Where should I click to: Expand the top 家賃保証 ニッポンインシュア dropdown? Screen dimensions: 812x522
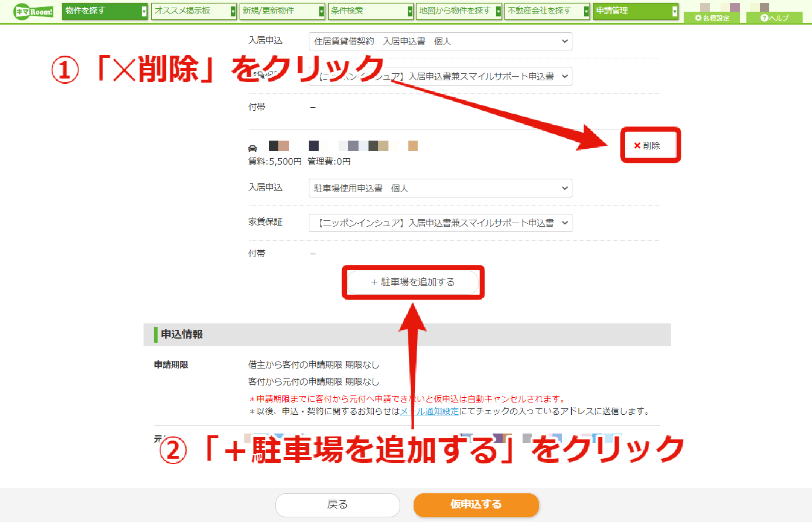pos(441,76)
